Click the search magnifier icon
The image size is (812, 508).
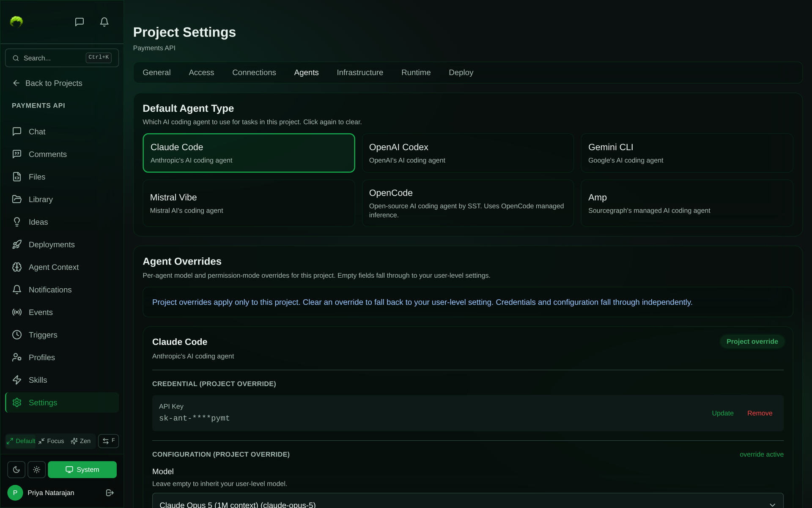(16, 58)
